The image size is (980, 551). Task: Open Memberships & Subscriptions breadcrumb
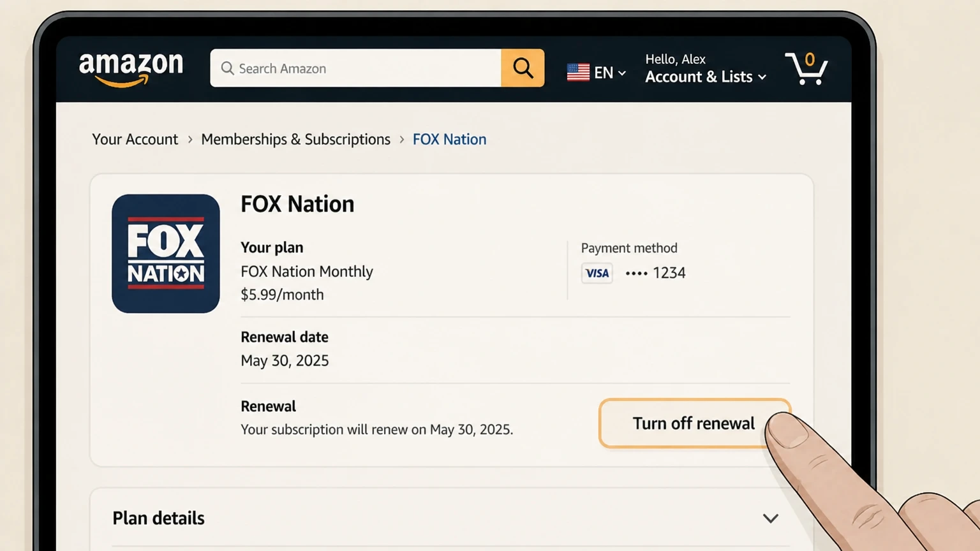click(295, 139)
